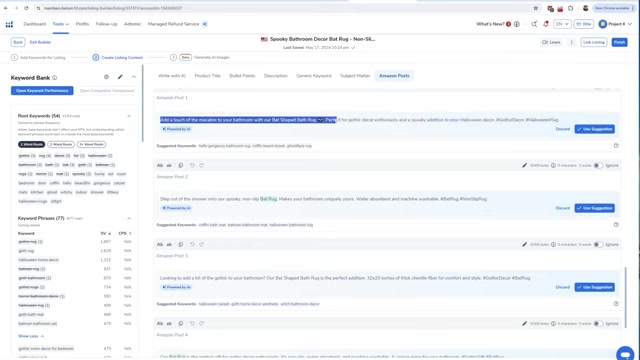
Task: Open the notifications bell icon
Action: (546, 24)
